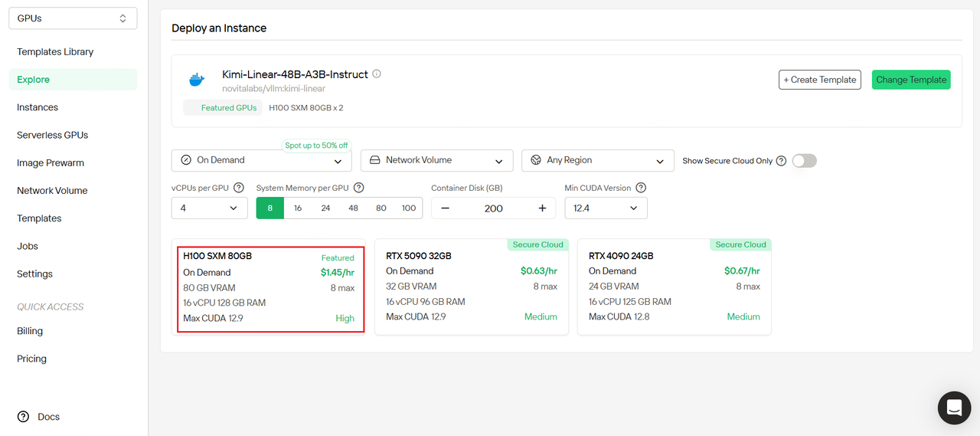
Task: Select 80 GB system memory per GPU
Action: point(381,208)
